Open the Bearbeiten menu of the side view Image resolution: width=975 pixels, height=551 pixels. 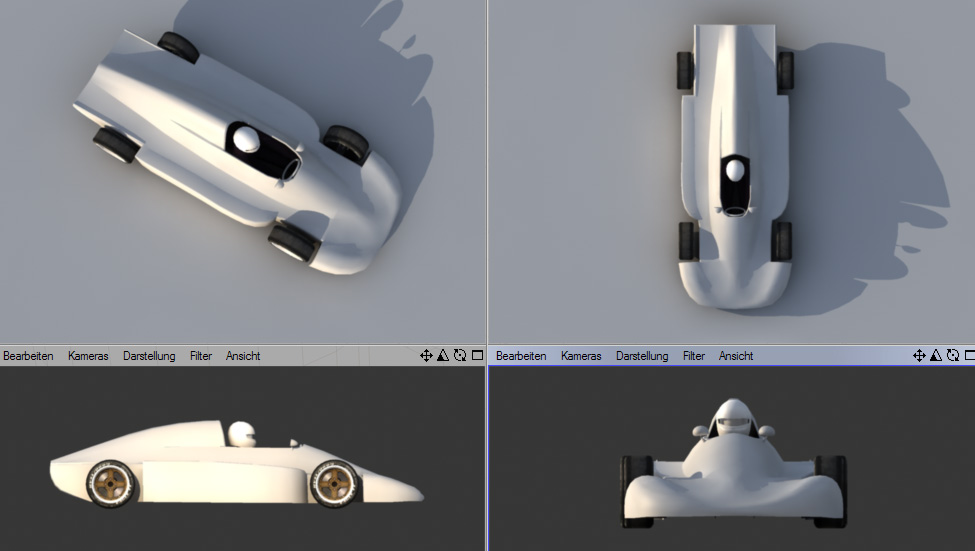point(28,356)
